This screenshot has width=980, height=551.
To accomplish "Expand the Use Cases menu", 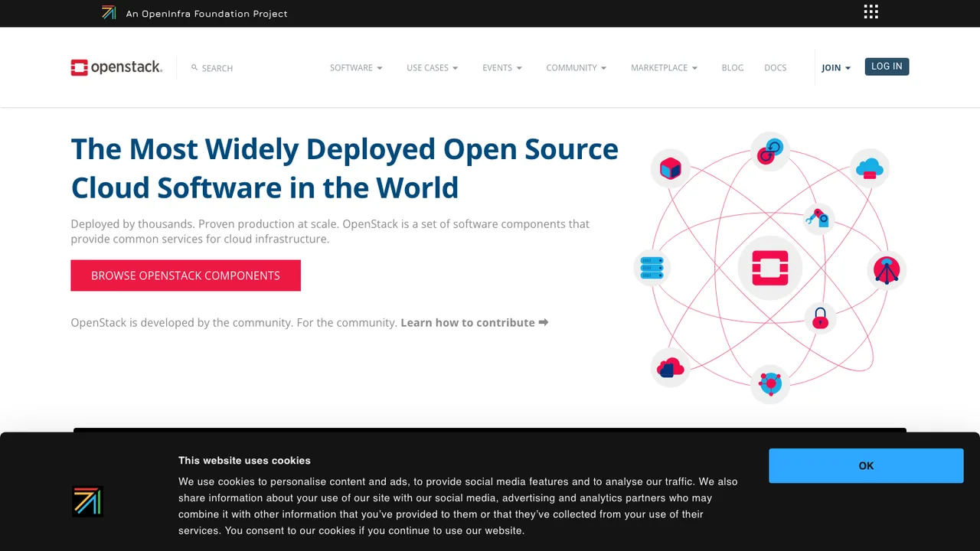I will pyautogui.click(x=433, y=68).
